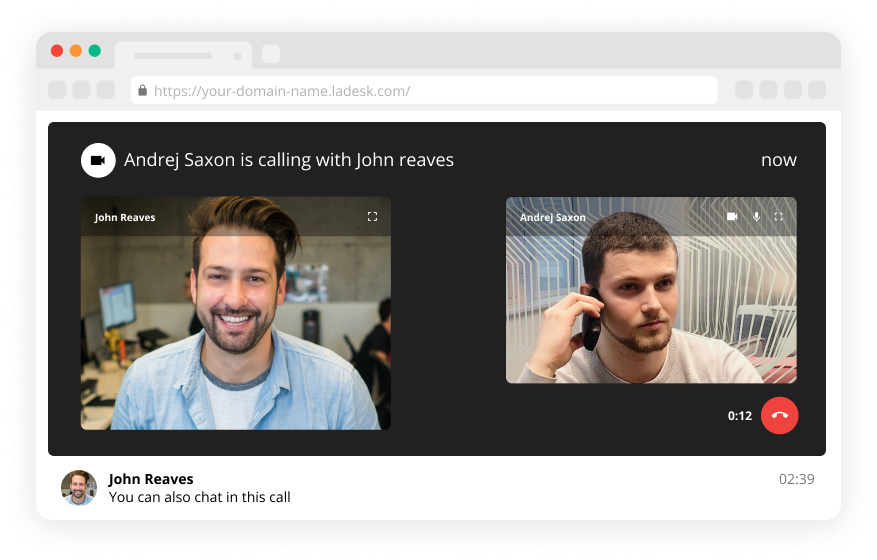The width and height of the screenshot is (877, 560).
Task: Click John Reaves' avatar in the chat
Action: click(79, 487)
